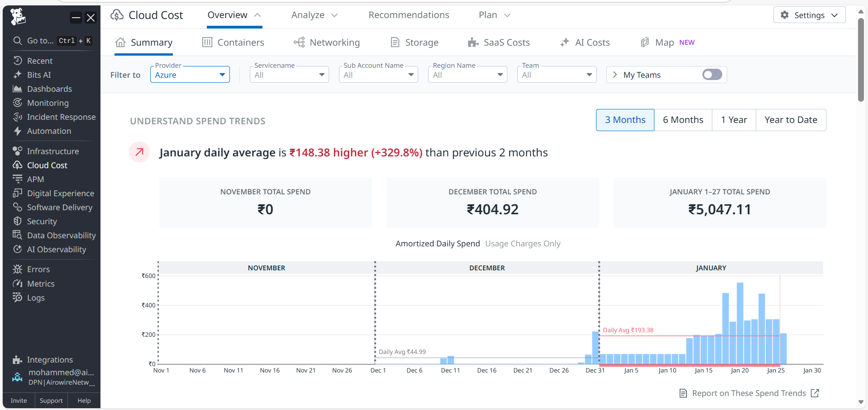868x410 pixels.
Task: Select the 6 Months time range
Action: [x=682, y=120]
